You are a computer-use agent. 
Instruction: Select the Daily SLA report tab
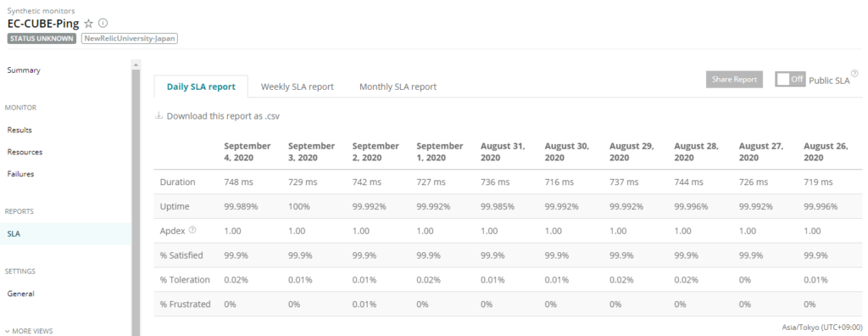click(201, 87)
